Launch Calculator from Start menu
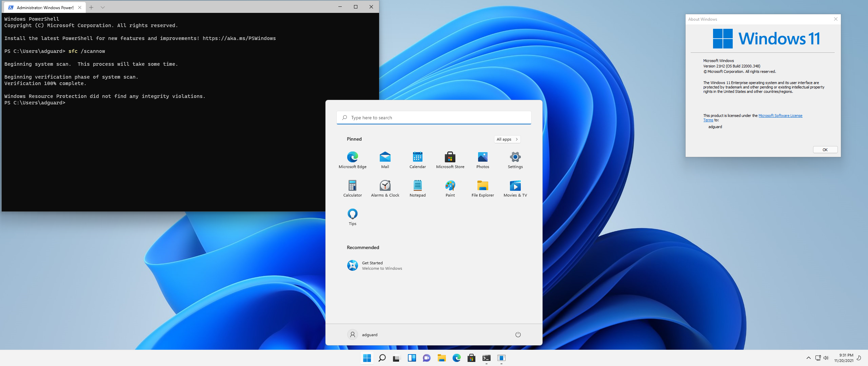868x366 pixels. pos(352,188)
